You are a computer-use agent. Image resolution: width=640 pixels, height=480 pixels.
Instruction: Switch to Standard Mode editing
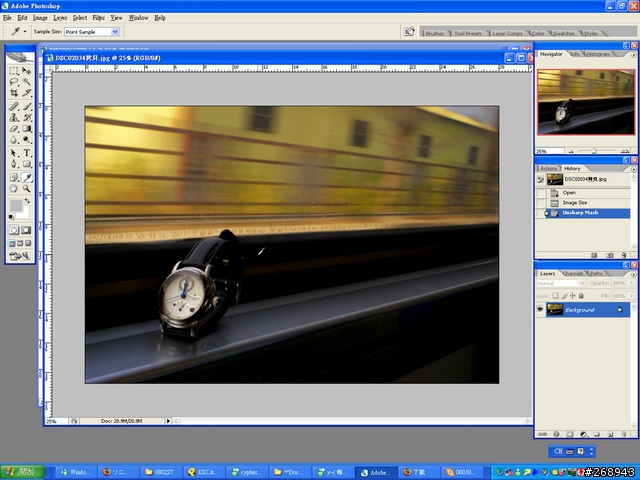pos(14,230)
